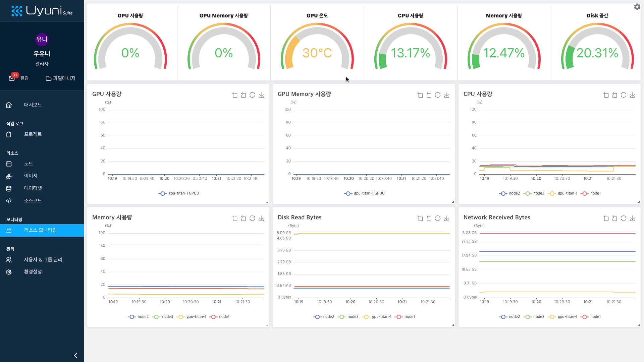Toggle node3 legend in Memory 사용량 chart
This screenshot has width=644, height=362.
(x=163, y=317)
